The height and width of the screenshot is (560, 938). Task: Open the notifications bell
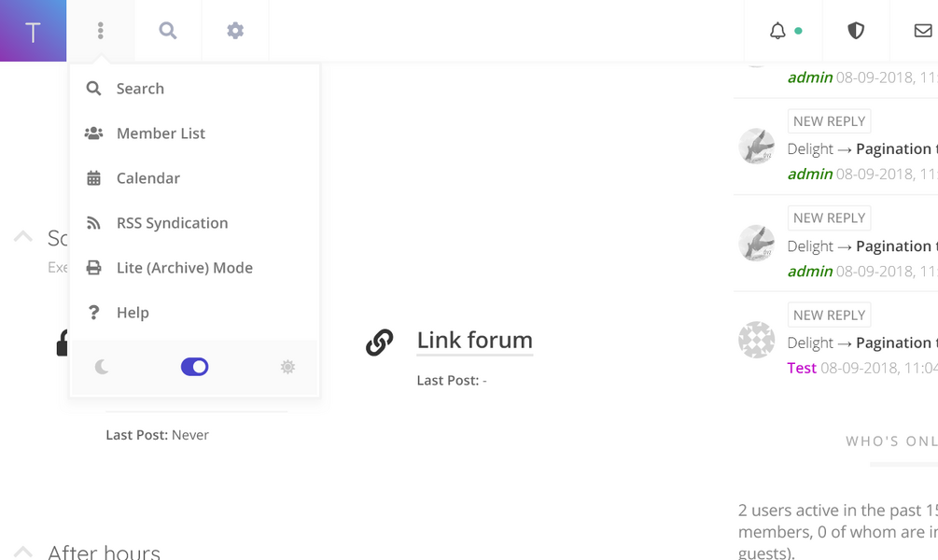tap(777, 31)
